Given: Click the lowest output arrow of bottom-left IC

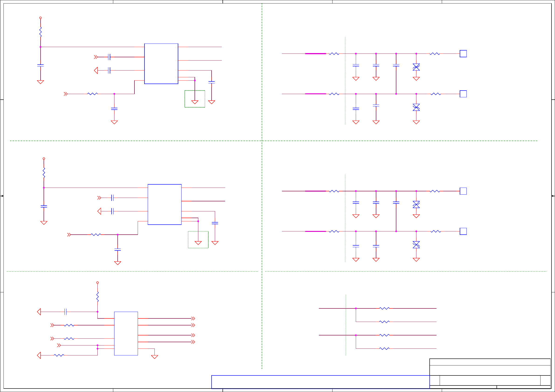Looking at the screenshot, I should tap(193, 342).
